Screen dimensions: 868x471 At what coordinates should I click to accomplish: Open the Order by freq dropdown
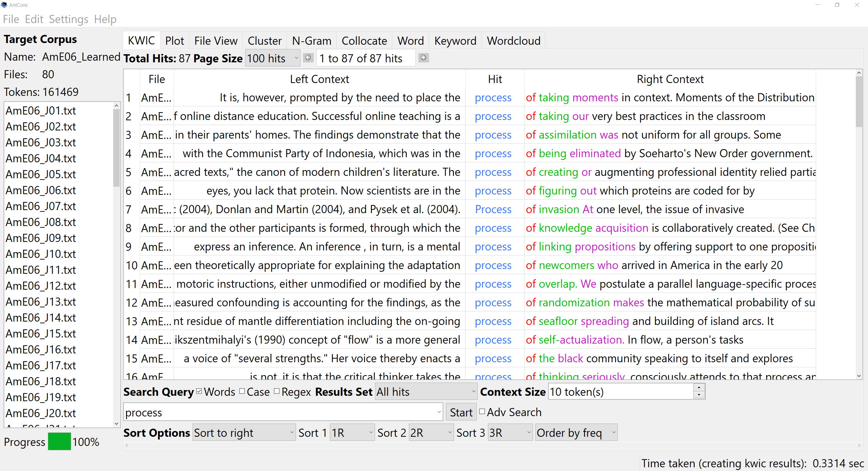click(576, 433)
